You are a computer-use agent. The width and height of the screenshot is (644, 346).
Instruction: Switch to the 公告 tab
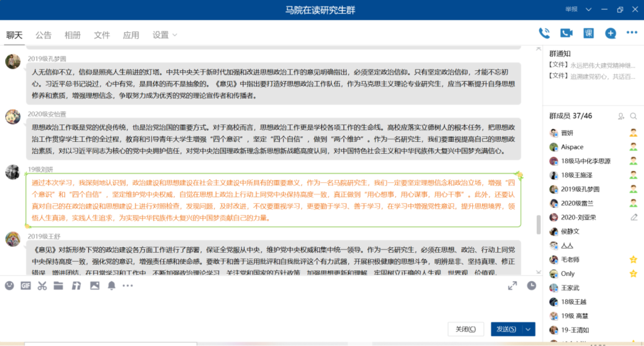click(43, 35)
